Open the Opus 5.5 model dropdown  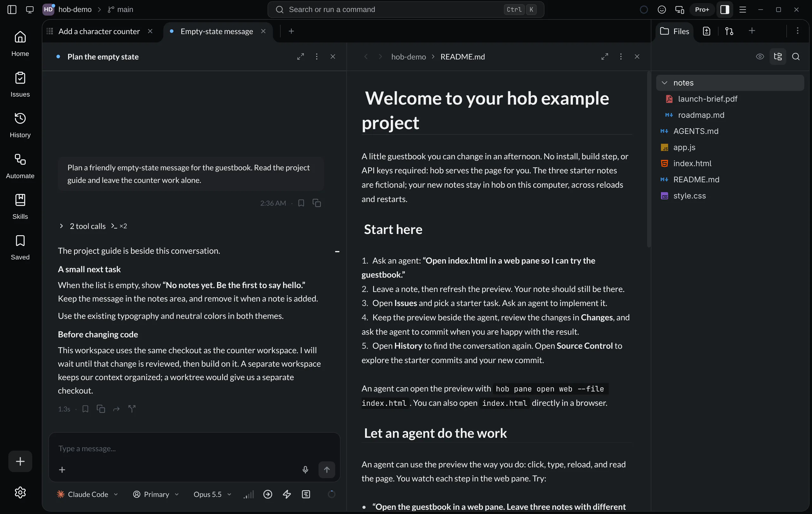tap(212, 494)
